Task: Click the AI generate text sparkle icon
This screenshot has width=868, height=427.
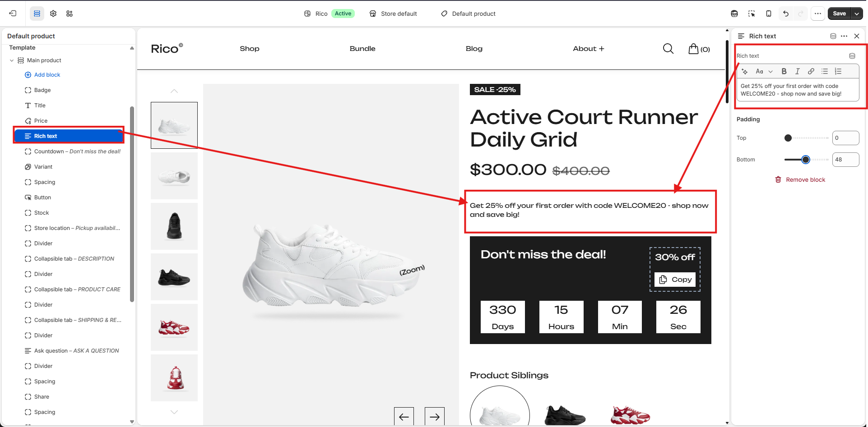Action: (x=745, y=71)
